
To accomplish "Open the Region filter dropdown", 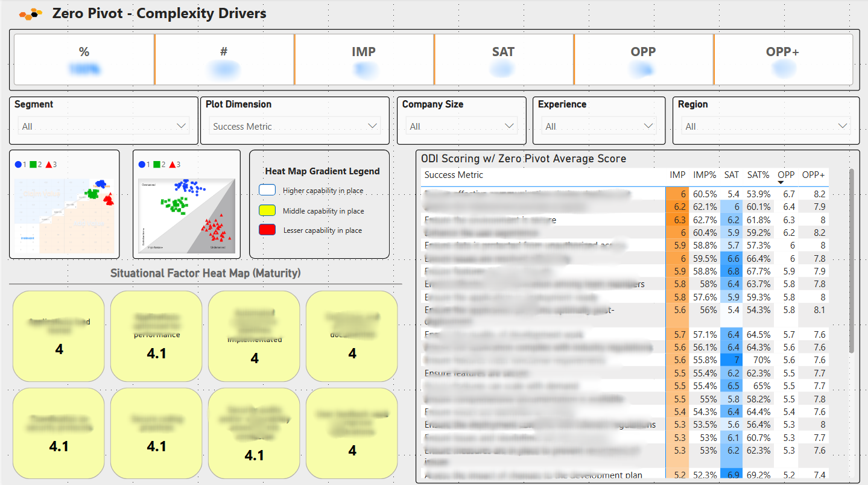I will pyautogui.click(x=766, y=126).
